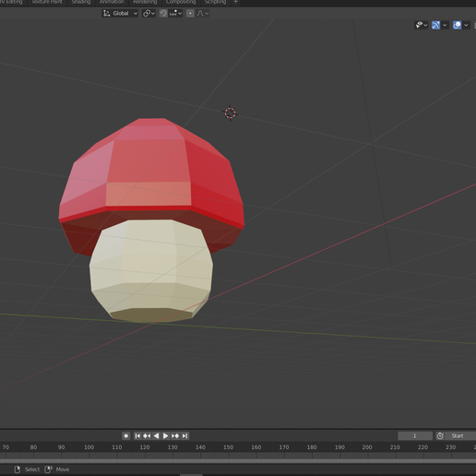This screenshot has height=476, width=476.
Task: Toggle proportional editing circle icon
Action: click(190, 14)
